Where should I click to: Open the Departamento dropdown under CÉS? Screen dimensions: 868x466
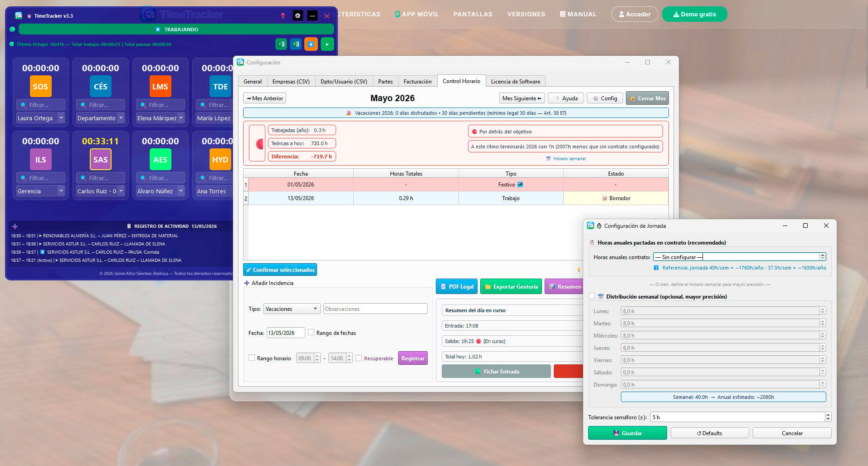click(100, 118)
